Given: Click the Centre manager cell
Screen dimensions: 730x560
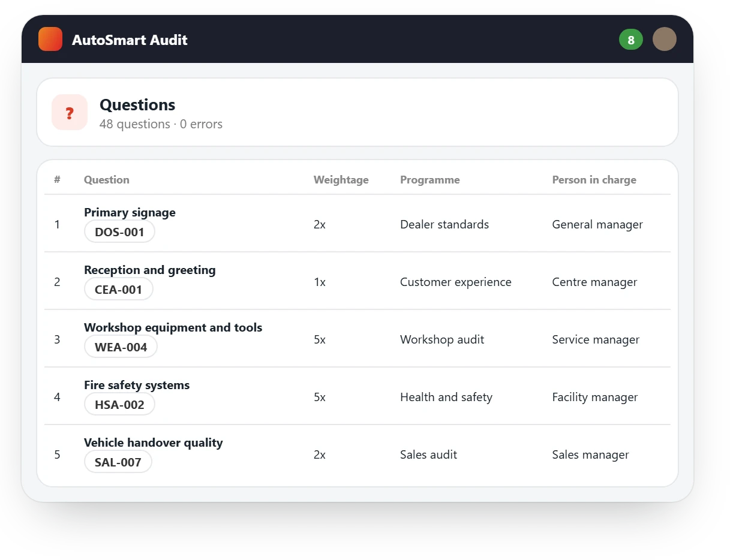Looking at the screenshot, I should click(x=594, y=282).
